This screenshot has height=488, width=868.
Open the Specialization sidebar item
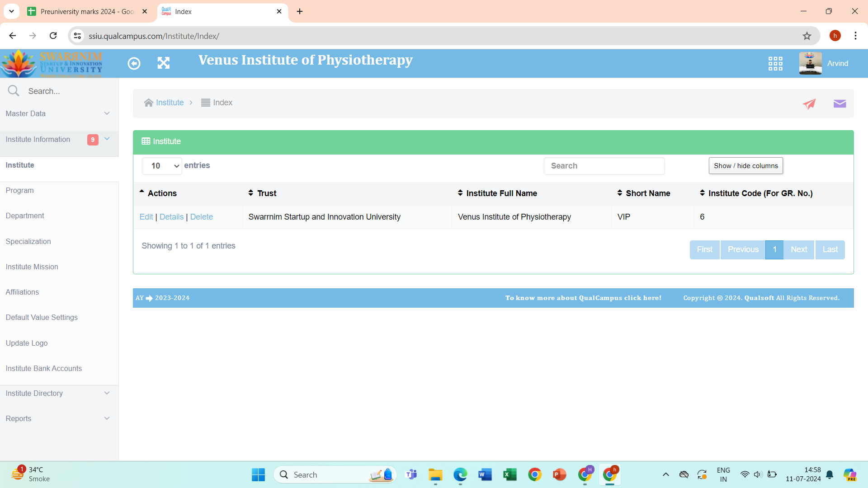(x=28, y=241)
